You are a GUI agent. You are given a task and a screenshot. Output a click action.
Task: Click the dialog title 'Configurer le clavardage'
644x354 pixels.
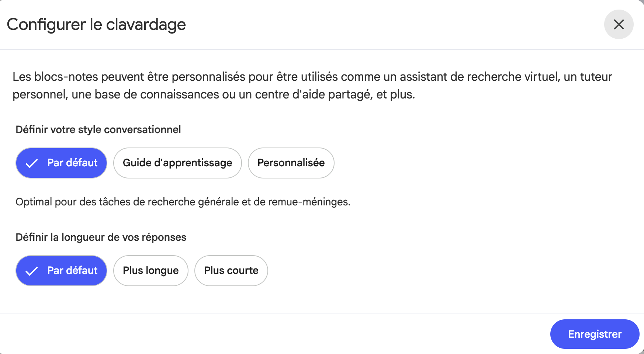(96, 24)
